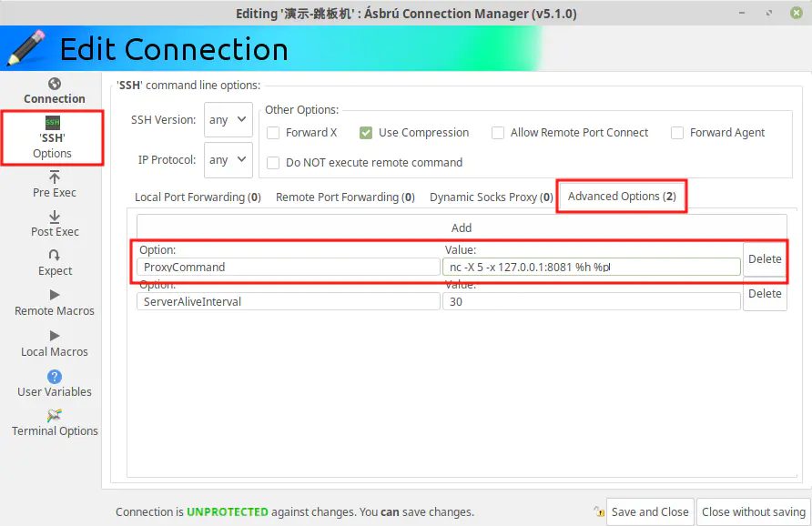This screenshot has height=526, width=812.
Task: Click the 'Value:' label above the nc command
Action: [461, 250]
